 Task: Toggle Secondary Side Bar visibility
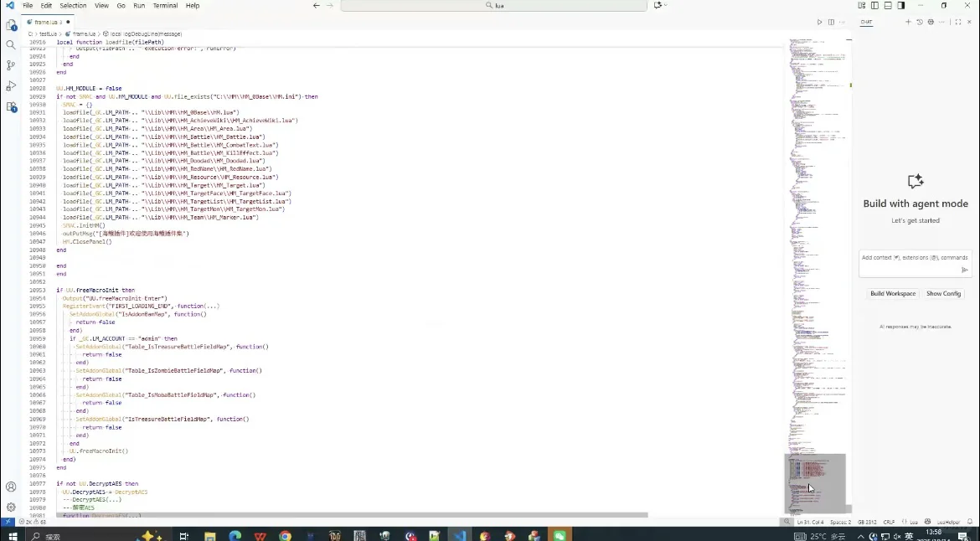(901, 6)
